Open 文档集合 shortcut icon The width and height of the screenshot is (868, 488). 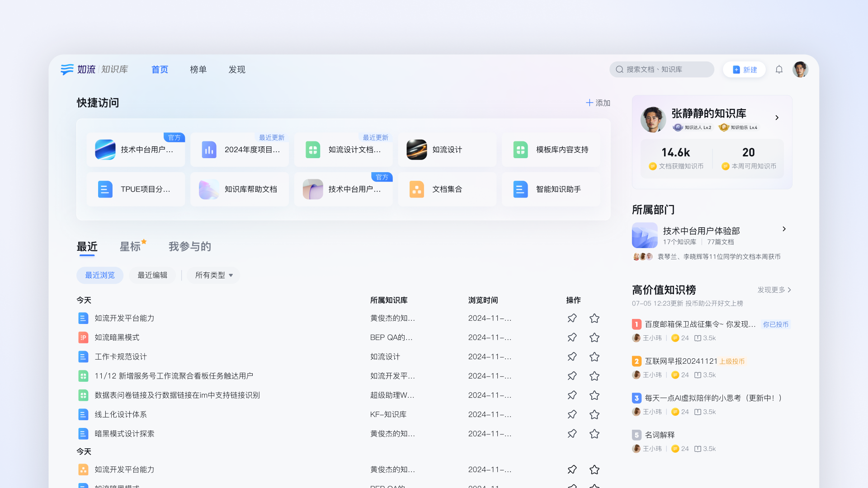(x=416, y=189)
